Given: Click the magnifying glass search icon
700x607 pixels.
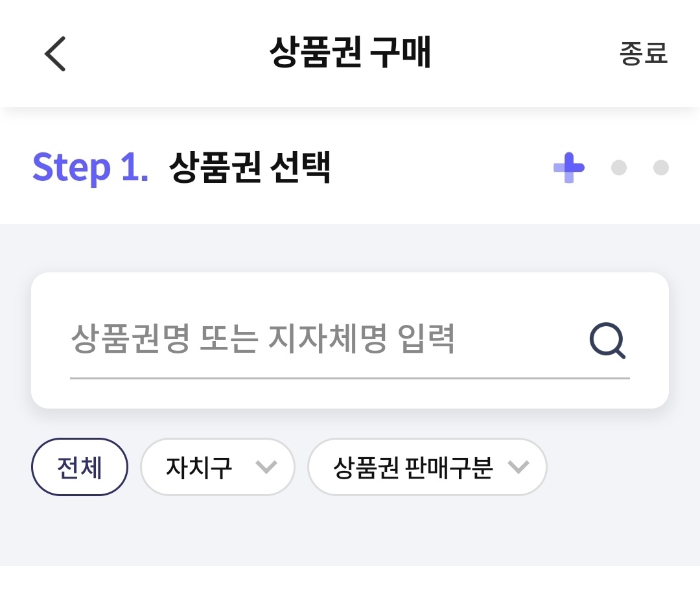Looking at the screenshot, I should (607, 340).
